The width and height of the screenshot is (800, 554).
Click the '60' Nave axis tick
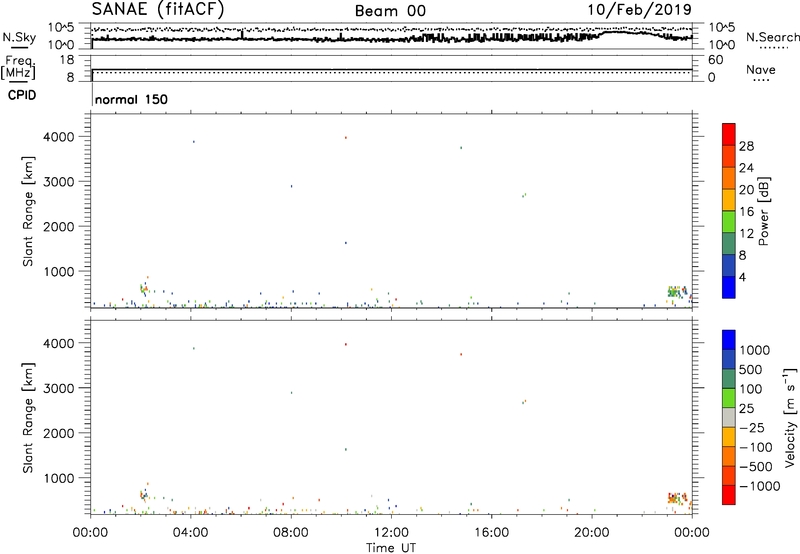tap(715, 60)
